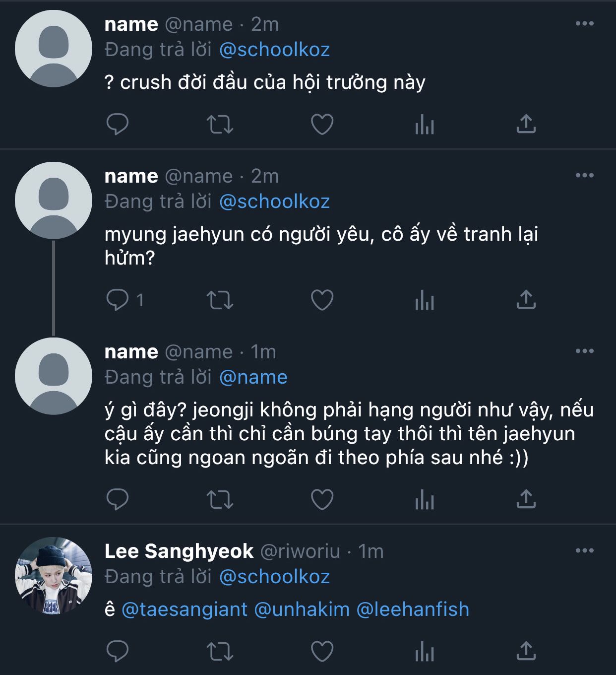View analytics of the first tweet
This screenshot has height=675, width=616.
[x=425, y=124]
